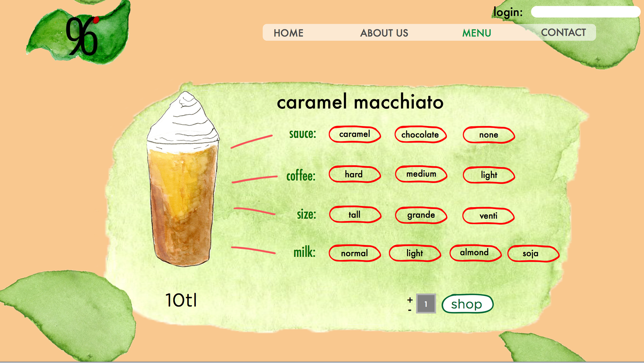Select none for sauce
The height and width of the screenshot is (363, 644).
pyautogui.click(x=488, y=135)
